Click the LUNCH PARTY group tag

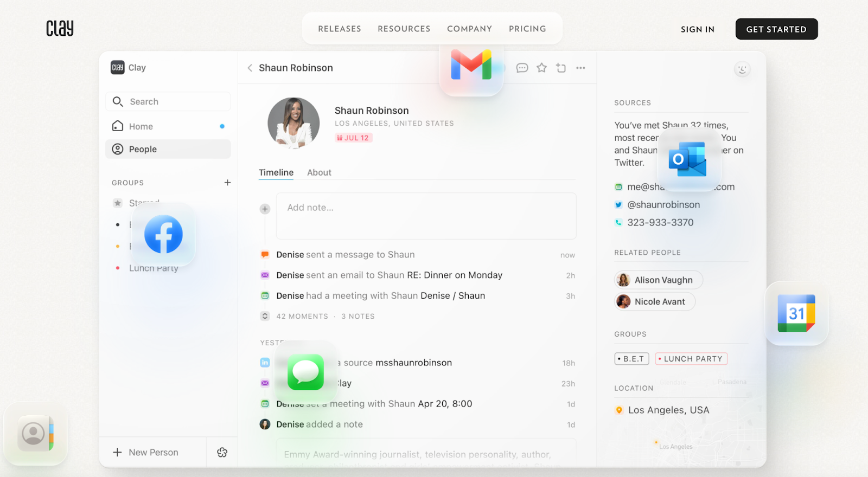(x=691, y=359)
